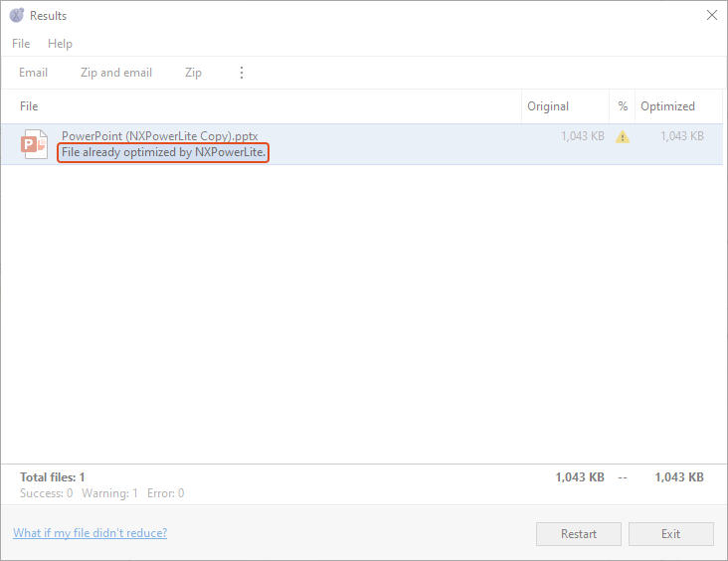This screenshot has height=561, width=728.
Task: Click the 'Error: 0' status text
Action: click(x=166, y=493)
